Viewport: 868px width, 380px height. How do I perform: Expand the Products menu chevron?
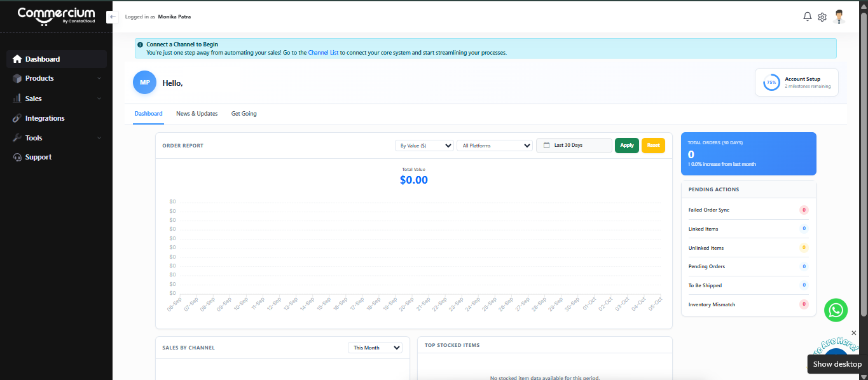[99, 78]
